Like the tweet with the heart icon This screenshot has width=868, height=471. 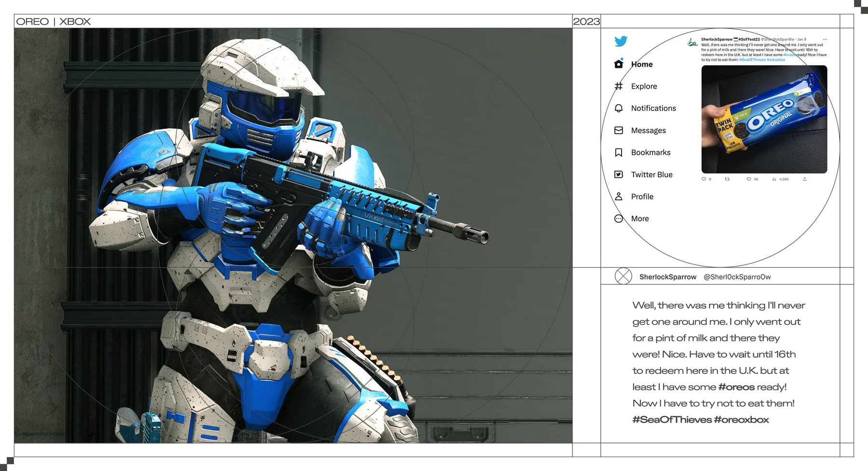point(748,179)
